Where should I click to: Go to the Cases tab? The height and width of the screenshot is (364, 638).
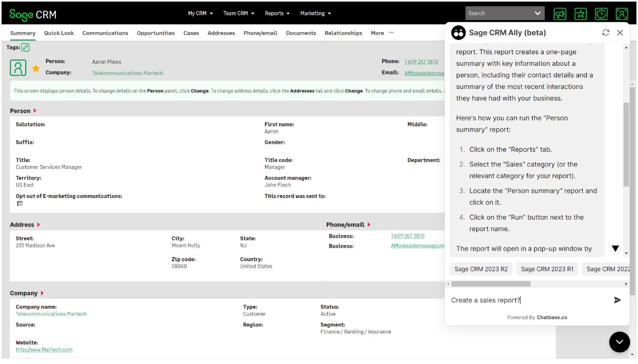point(191,33)
